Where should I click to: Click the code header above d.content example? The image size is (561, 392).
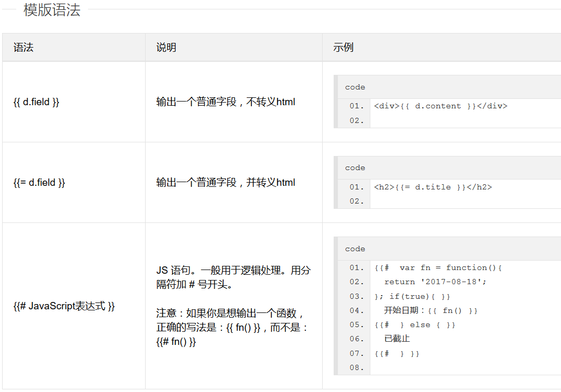tap(449, 87)
